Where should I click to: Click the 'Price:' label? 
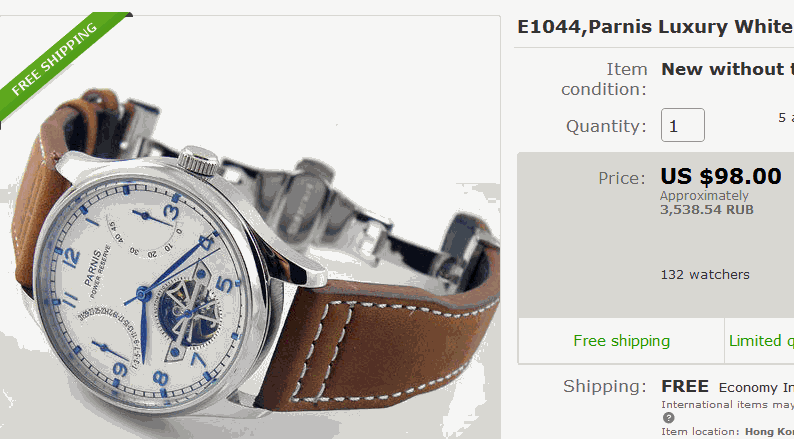click(622, 178)
